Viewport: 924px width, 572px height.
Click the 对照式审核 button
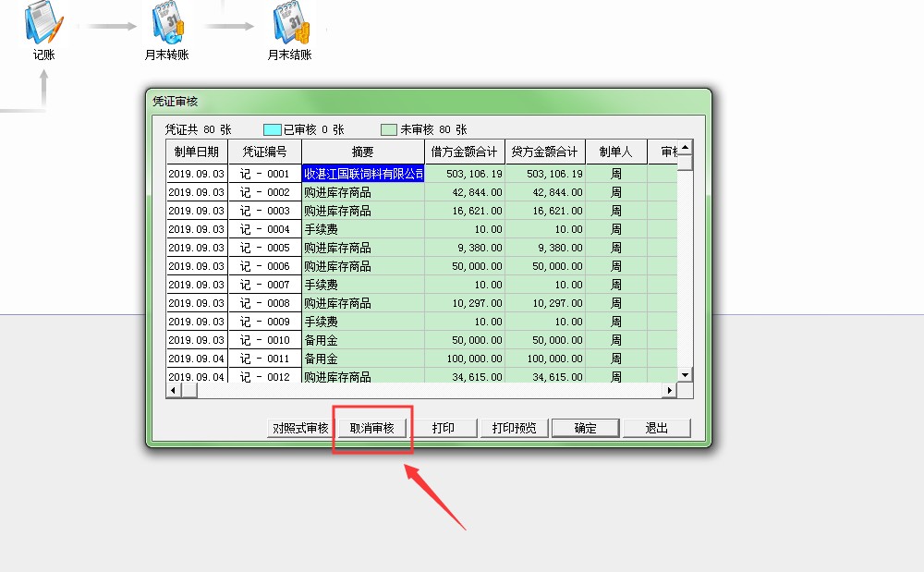300,428
